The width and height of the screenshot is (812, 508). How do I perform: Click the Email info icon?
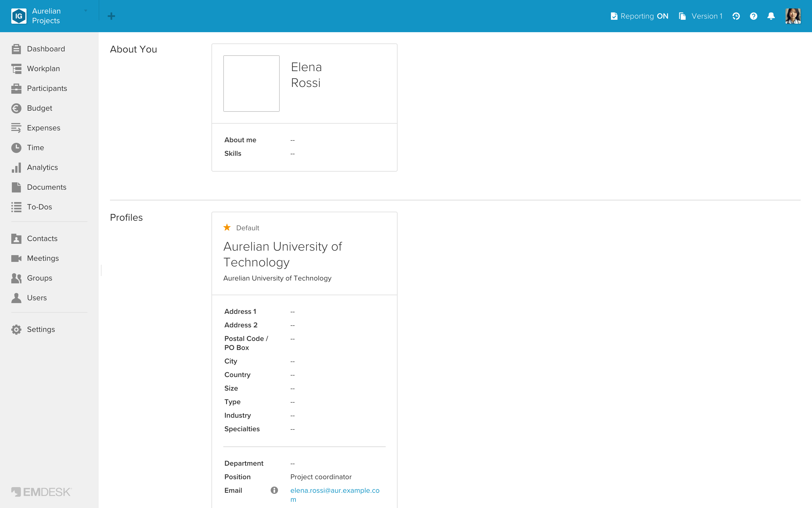(x=274, y=490)
